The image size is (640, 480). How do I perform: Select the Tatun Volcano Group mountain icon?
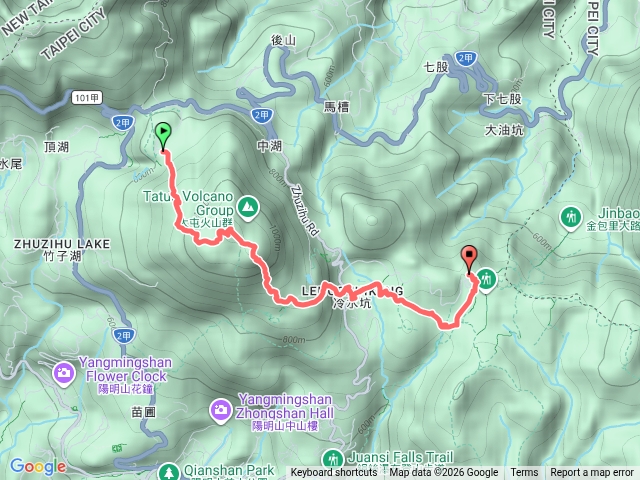point(248,208)
